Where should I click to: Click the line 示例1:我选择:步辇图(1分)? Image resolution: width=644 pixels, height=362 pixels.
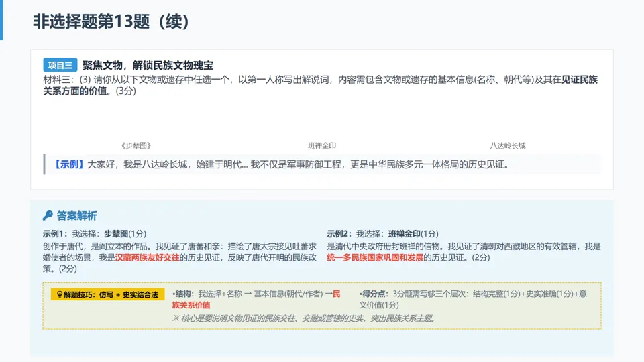95,233
